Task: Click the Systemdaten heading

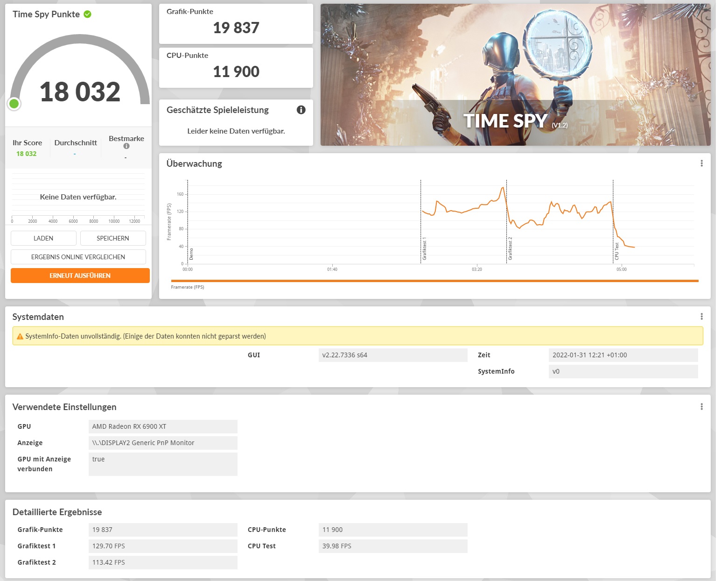Action: (38, 317)
